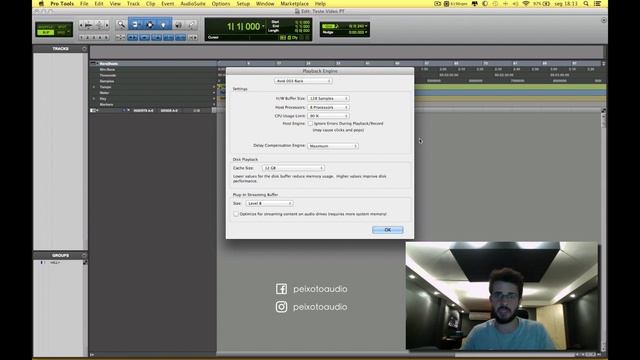Open Delay Compensation Engine dropdown
Image resolution: width=640 pixels, height=360 pixels.
(333, 146)
